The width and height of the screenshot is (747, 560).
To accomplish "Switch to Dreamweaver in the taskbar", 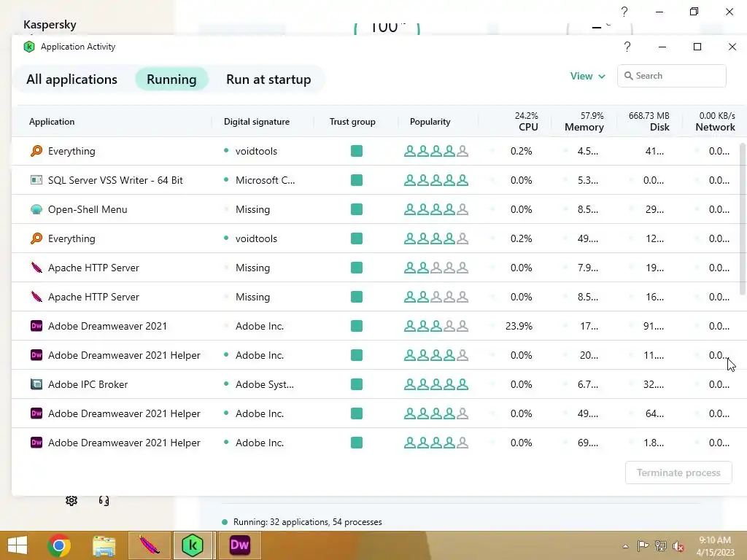I will point(239,545).
